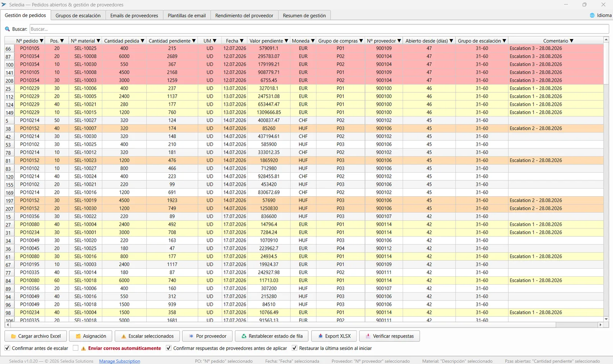Viewport: 613px width, 364px height.
Task: Click the vertical scrollbar down arrow
Action: tap(606, 319)
